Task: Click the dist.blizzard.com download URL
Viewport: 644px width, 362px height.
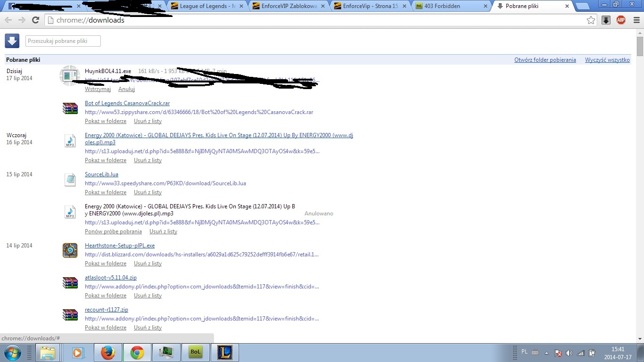Action: point(202,255)
